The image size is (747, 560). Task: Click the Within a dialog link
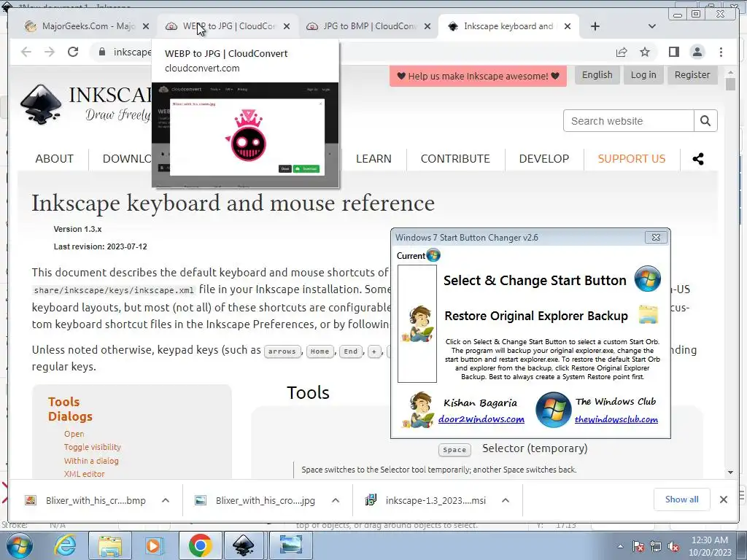91,461
